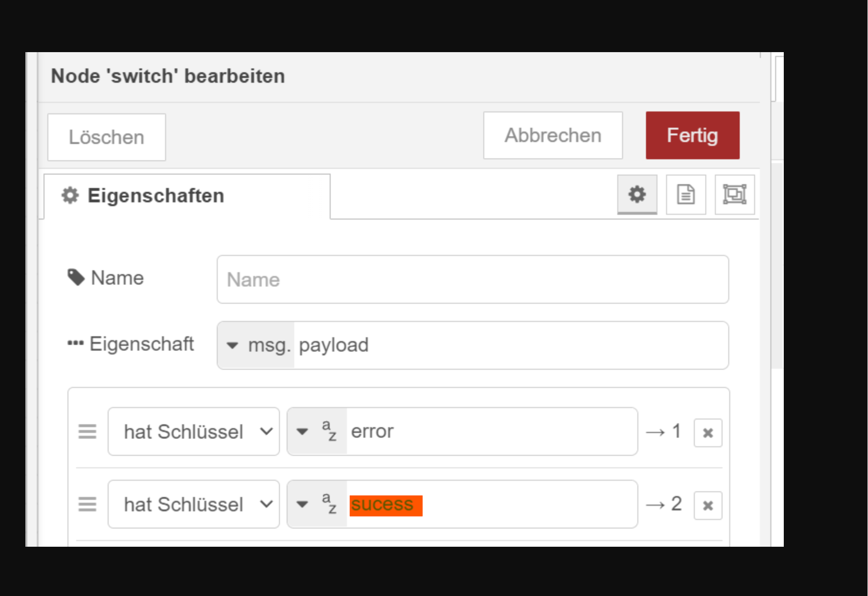Screen dimensions: 868x596
Task: Grab the reorder handle of sucess rule
Action: click(x=88, y=504)
